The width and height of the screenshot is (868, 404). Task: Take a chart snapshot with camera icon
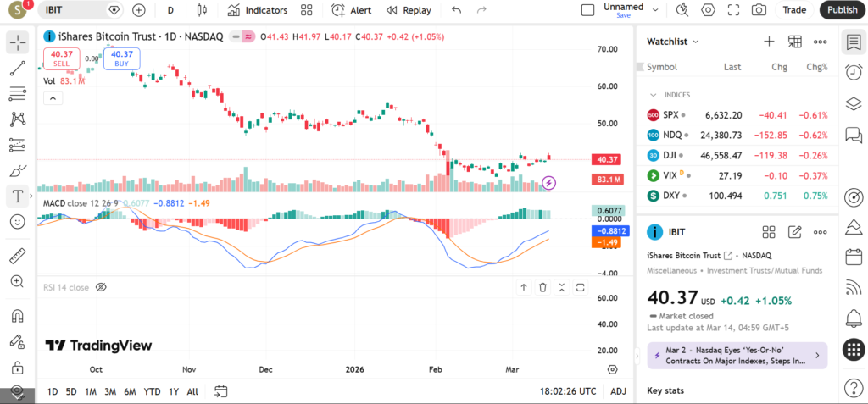[x=759, y=10]
